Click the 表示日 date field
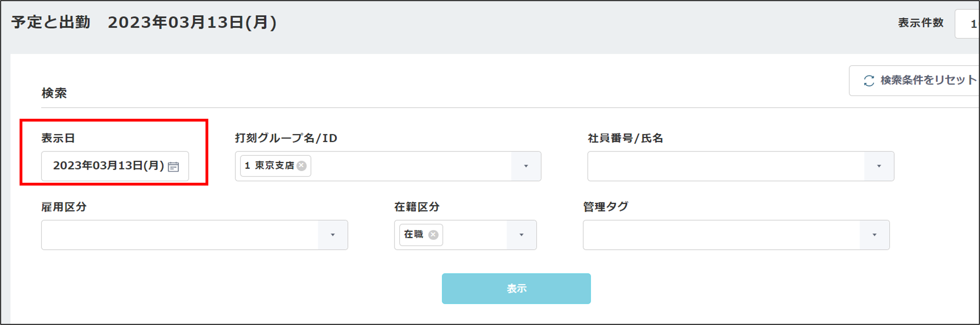 (x=108, y=166)
